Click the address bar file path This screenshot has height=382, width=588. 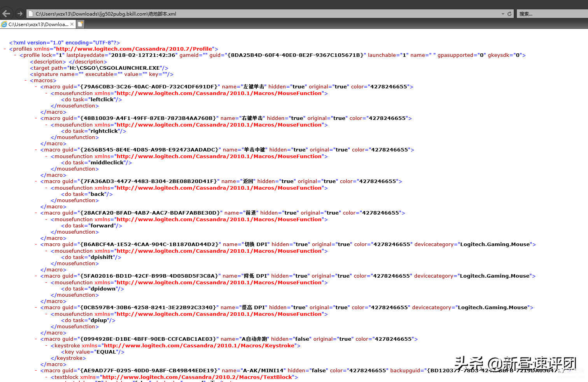[x=106, y=14]
